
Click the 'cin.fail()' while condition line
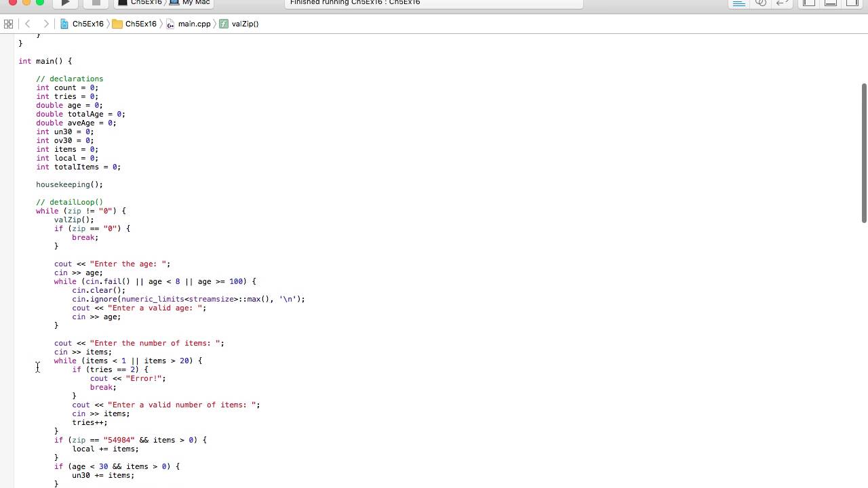pos(155,281)
